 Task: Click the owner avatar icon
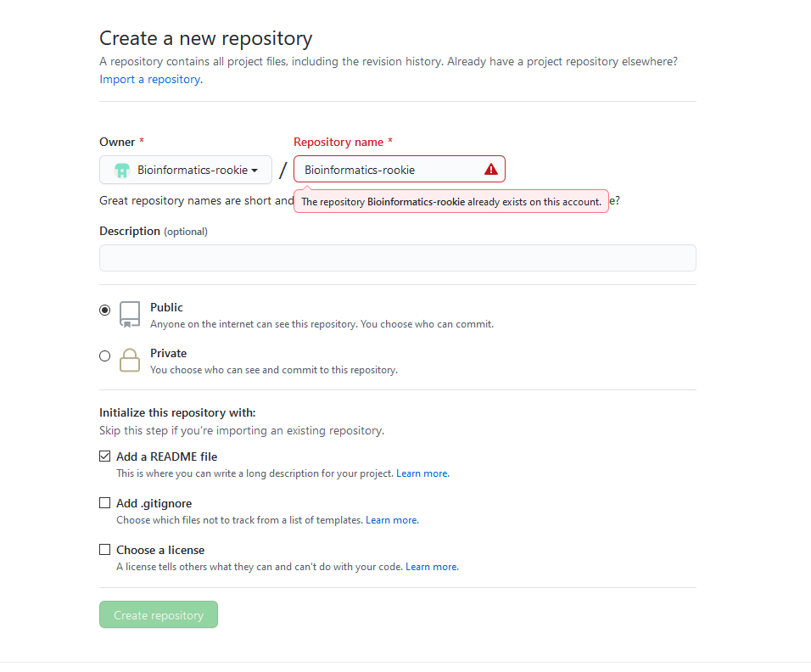[x=122, y=171]
